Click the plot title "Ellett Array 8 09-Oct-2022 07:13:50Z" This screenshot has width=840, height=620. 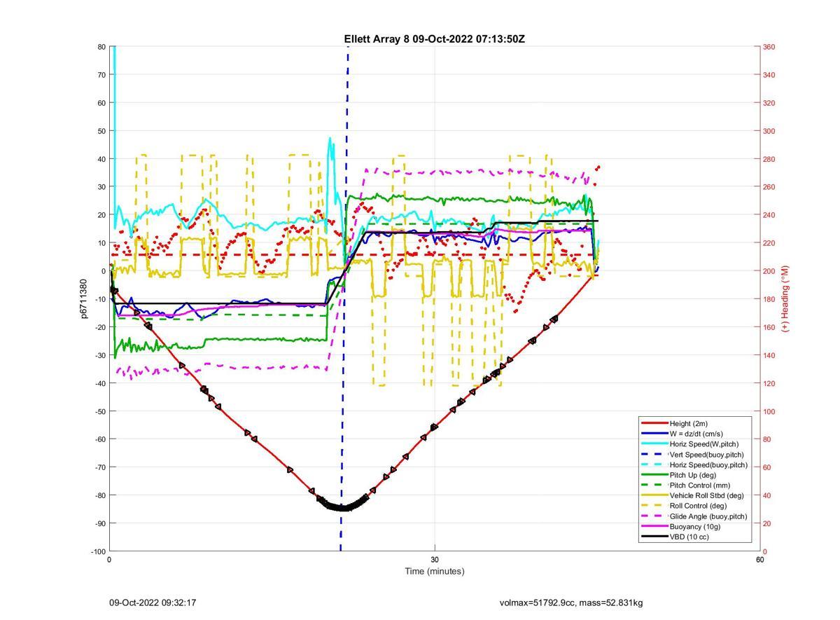[434, 39]
